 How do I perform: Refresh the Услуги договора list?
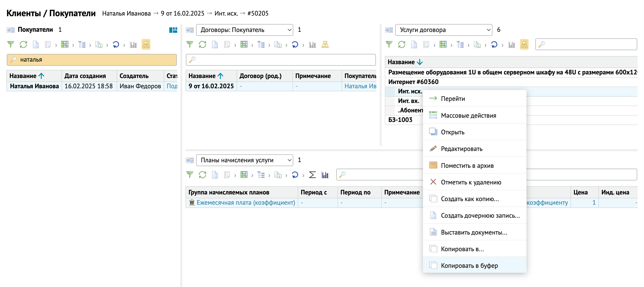pos(402,45)
